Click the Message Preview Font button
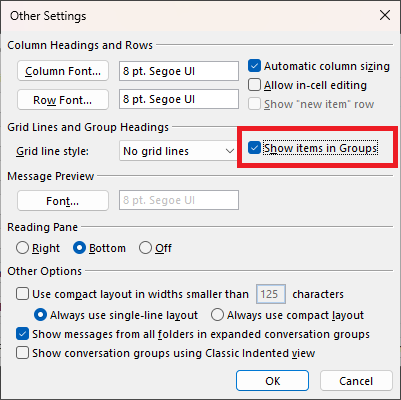This screenshot has width=401, height=400. (x=63, y=200)
